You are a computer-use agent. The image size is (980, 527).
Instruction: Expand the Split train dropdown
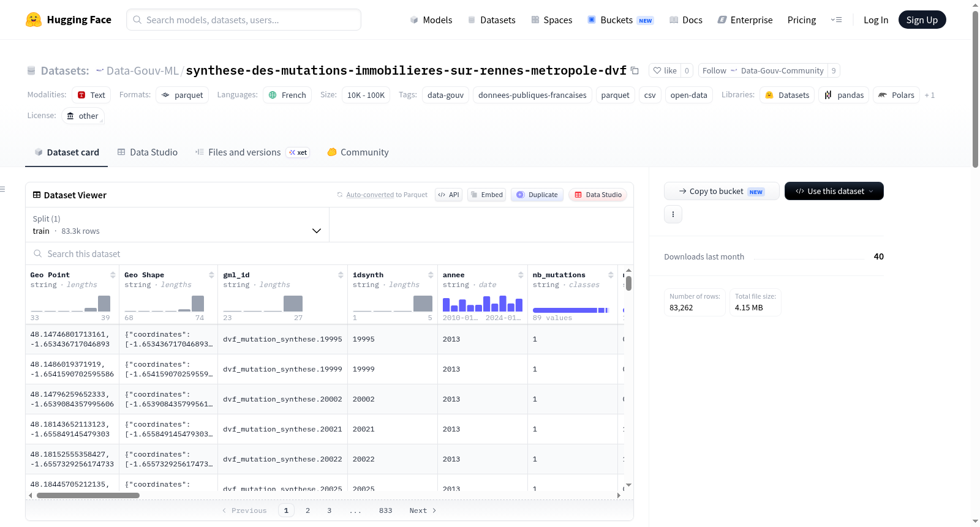[177, 225]
